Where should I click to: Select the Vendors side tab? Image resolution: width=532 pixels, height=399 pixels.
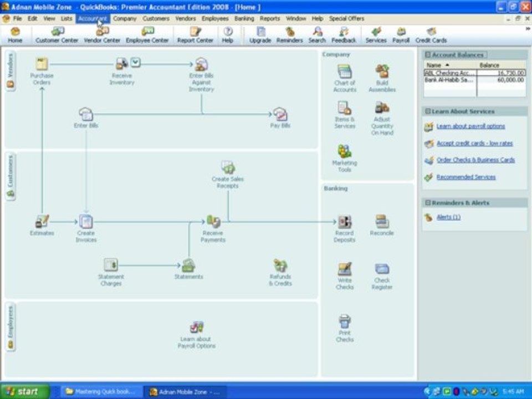(x=11, y=70)
